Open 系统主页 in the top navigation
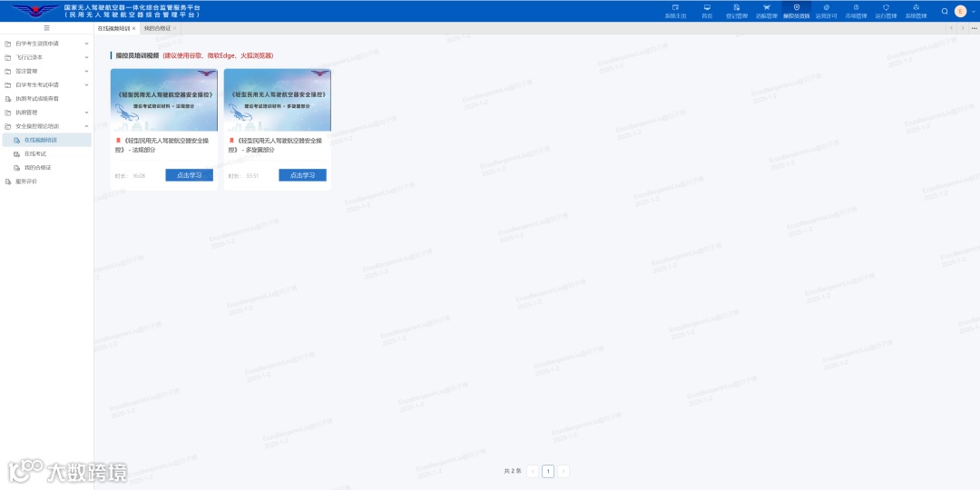This screenshot has width=980, height=490. click(675, 11)
